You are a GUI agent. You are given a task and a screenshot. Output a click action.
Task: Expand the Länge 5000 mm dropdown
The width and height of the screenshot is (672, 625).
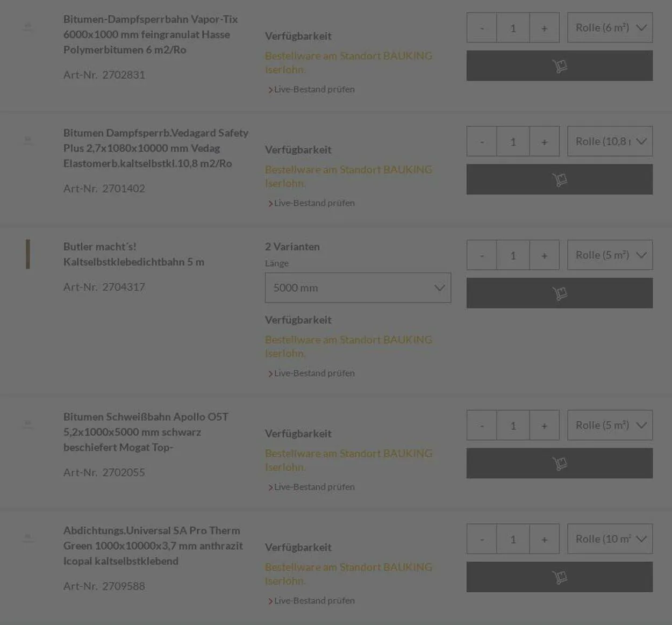[x=358, y=288]
